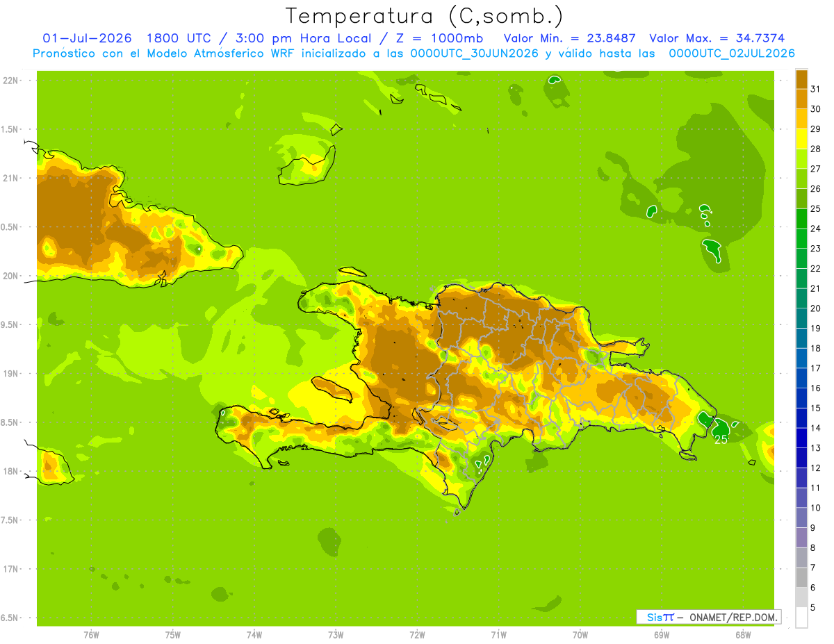
Task: Click the initialization time "0000UTC_30JUN2026"
Action: click(475, 53)
